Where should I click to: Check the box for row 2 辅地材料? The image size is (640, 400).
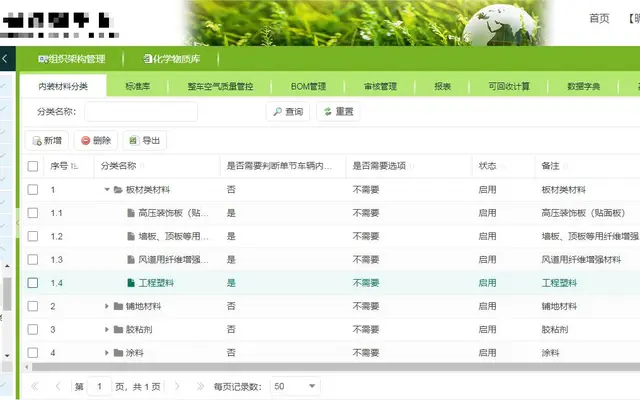(x=33, y=306)
